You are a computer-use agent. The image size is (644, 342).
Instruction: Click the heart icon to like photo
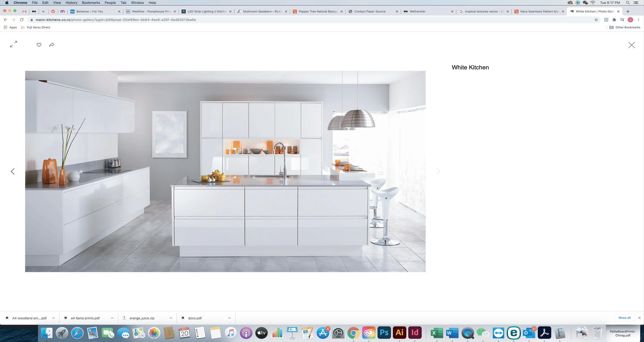point(39,45)
